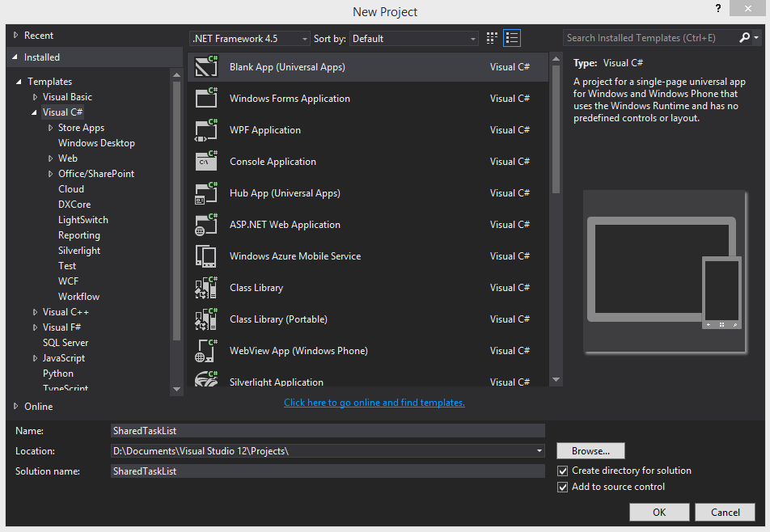Image resolution: width=770 pixels, height=532 pixels.
Task: Click the Browse... button
Action: (590, 450)
